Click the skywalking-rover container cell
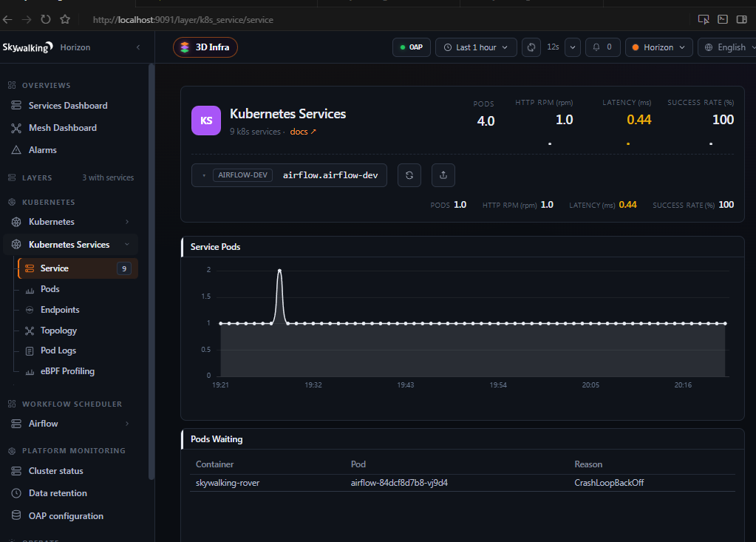Viewport: 756px width, 542px height. 227,483
